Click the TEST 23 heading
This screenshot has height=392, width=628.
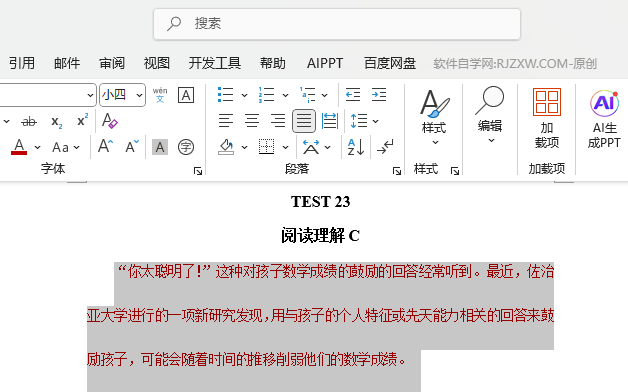(x=320, y=202)
